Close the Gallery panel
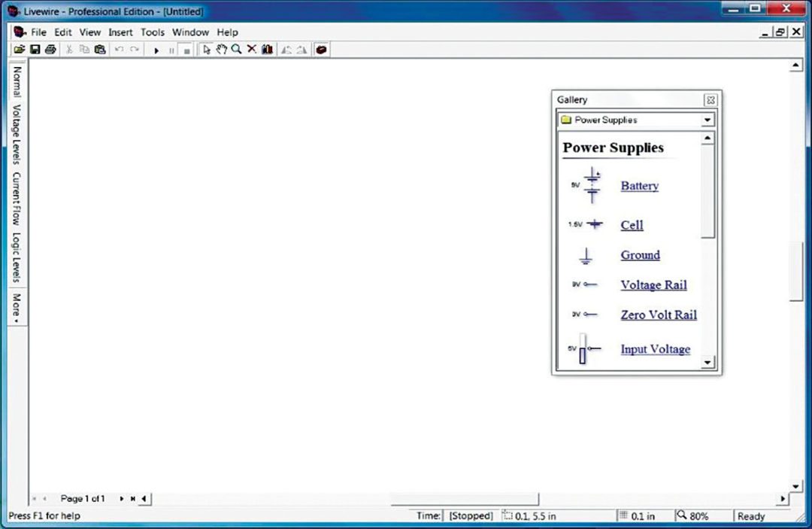 [710, 100]
